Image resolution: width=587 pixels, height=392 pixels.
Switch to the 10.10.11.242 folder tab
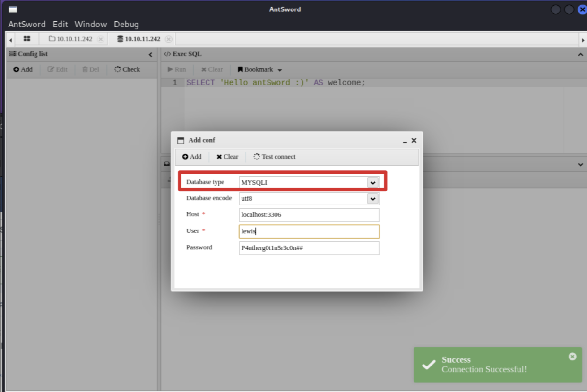(x=71, y=39)
